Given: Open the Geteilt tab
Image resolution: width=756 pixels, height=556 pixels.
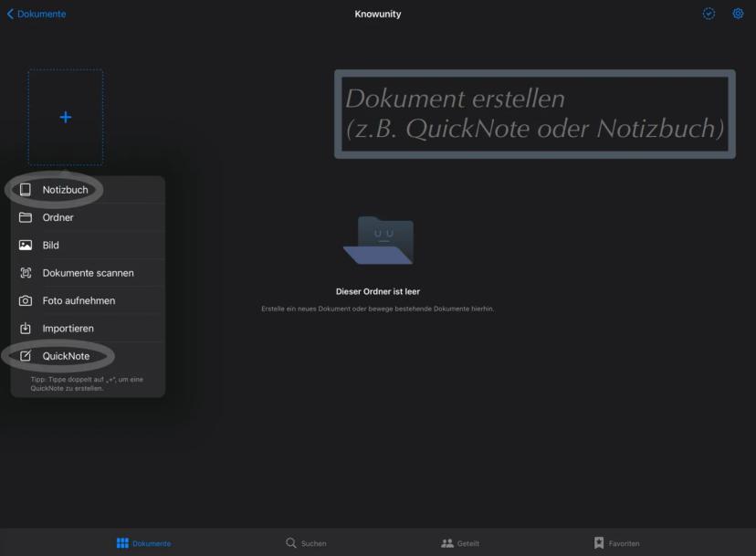Looking at the screenshot, I should pyautogui.click(x=460, y=543).
